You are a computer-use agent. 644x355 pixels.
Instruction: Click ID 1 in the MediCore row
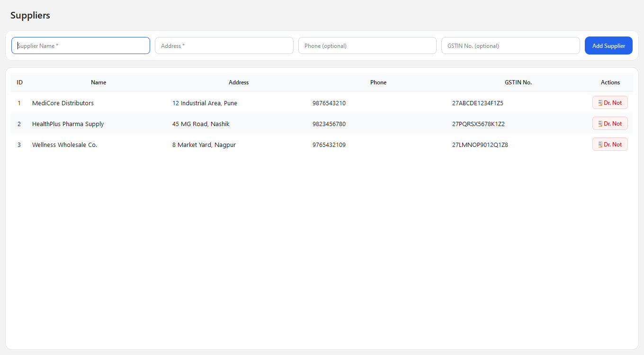pos(19,103)
